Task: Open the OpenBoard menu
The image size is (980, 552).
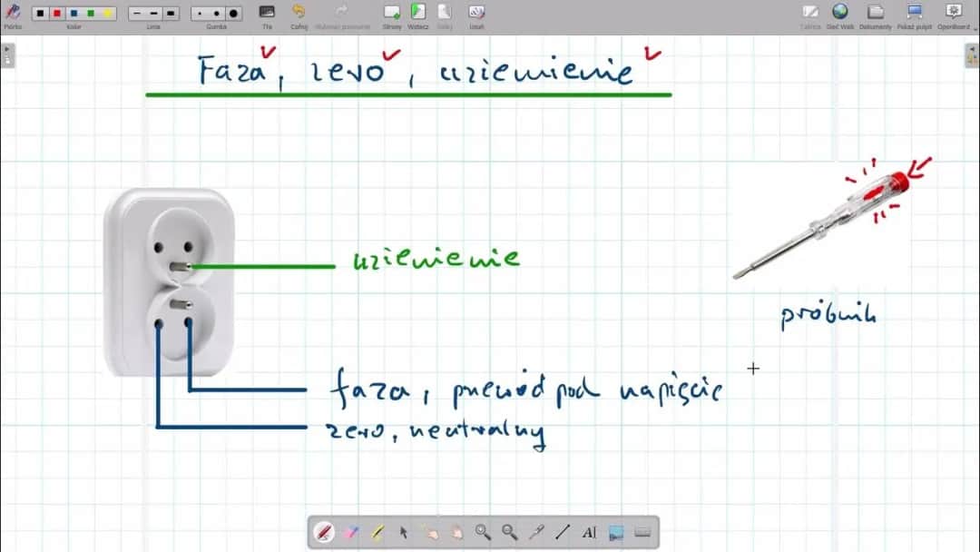Action: (x=953, y=15)
